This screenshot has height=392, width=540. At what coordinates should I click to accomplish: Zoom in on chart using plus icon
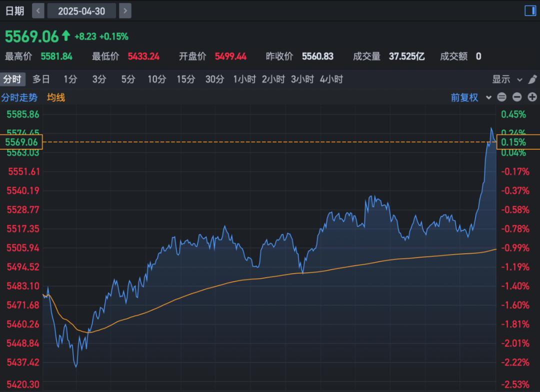pyautogui.click(x=532, y=97)
